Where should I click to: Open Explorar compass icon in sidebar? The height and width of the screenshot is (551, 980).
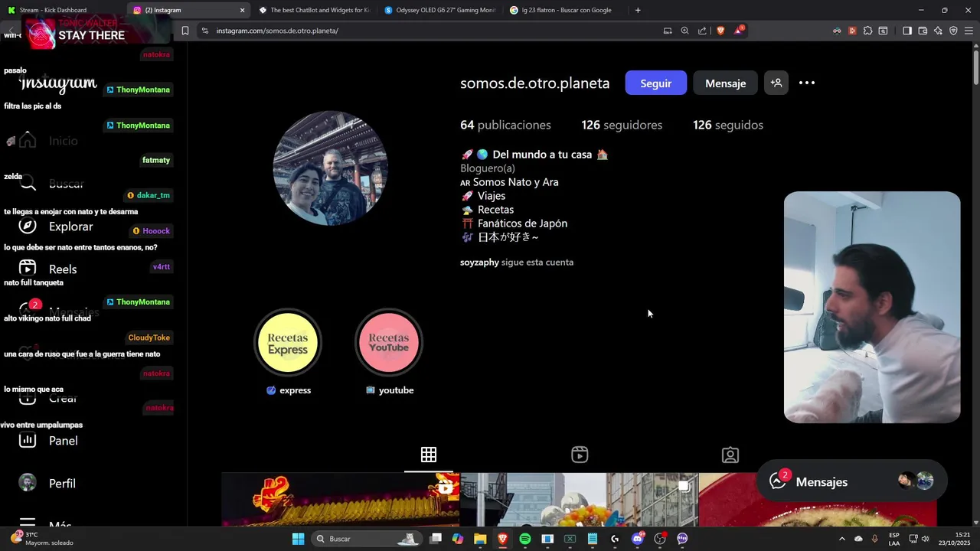point(28,226)
